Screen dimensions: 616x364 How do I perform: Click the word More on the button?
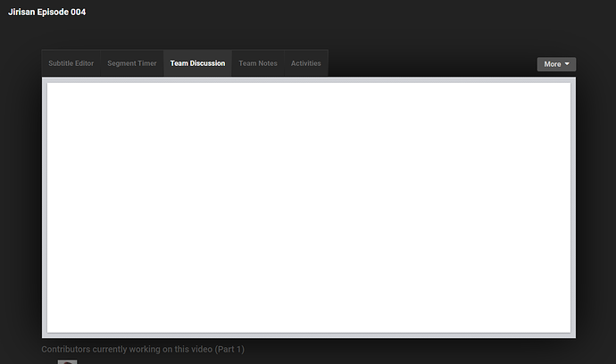(552, 64)
